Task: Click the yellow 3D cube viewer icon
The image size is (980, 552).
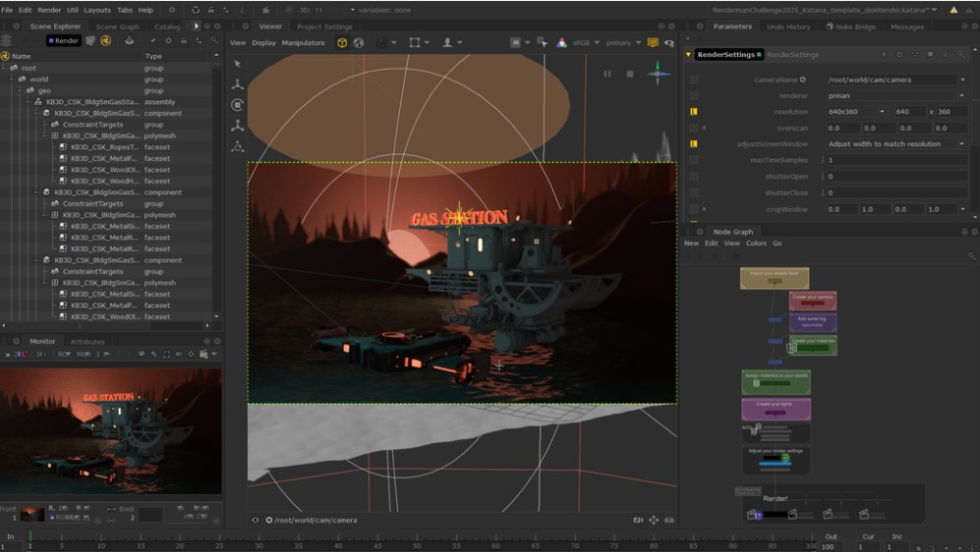Action: 342,43
